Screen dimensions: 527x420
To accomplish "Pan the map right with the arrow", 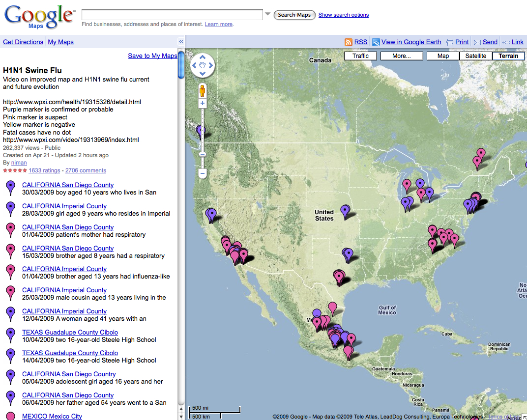I will 211,65.
